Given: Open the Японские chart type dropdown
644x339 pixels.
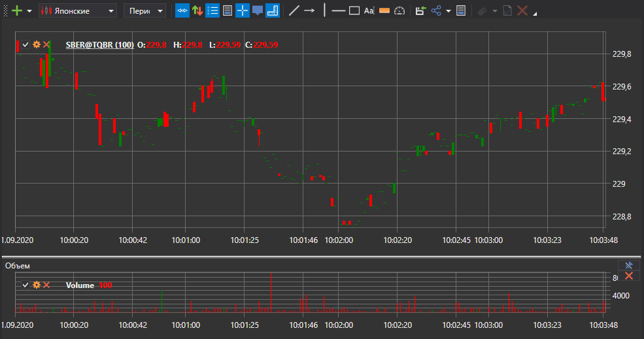Looking at the screenshot, I should coord(78,10).
